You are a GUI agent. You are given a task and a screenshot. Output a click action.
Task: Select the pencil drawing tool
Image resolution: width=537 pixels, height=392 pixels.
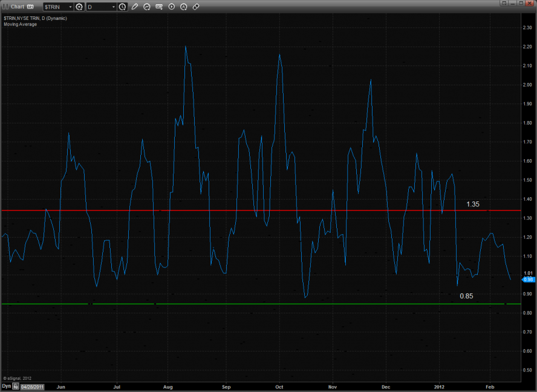135,7
